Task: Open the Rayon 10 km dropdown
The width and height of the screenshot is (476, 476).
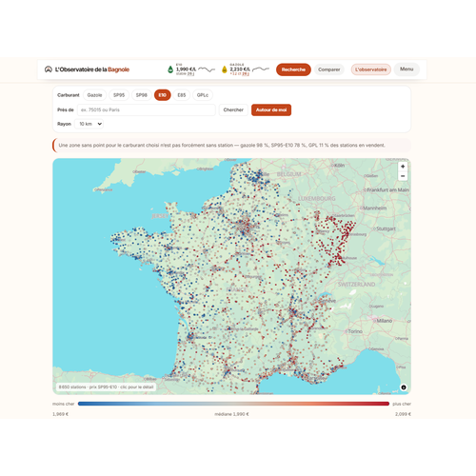Action: pyautogui.click(x=89, y=124)
